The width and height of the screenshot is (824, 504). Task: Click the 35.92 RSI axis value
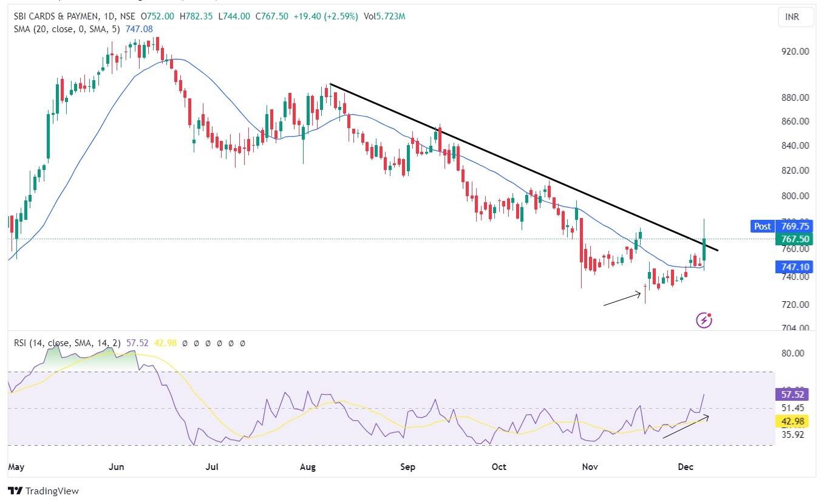click(x=792, y=434)
